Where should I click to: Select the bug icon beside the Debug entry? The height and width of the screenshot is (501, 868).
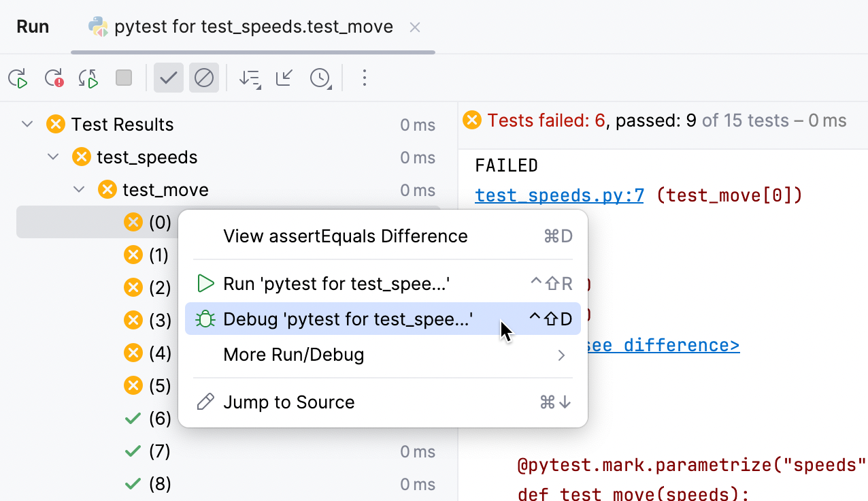(x=205, y=319)
